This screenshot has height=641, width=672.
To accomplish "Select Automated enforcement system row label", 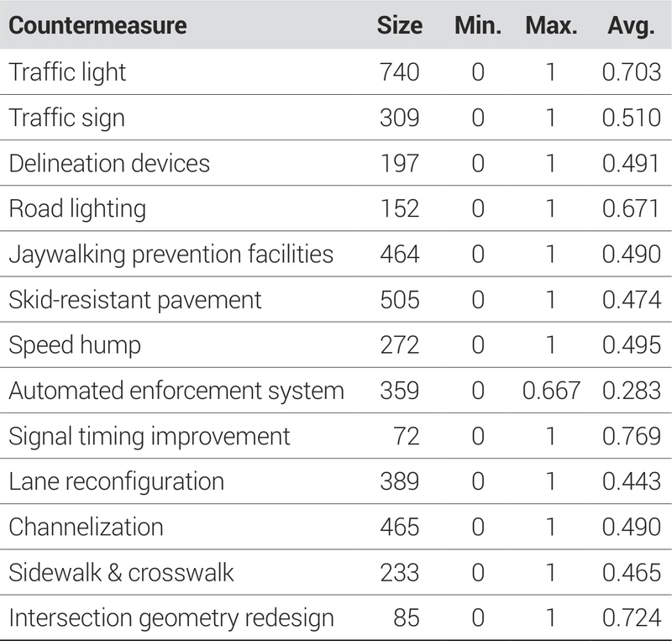I will 176,390.
